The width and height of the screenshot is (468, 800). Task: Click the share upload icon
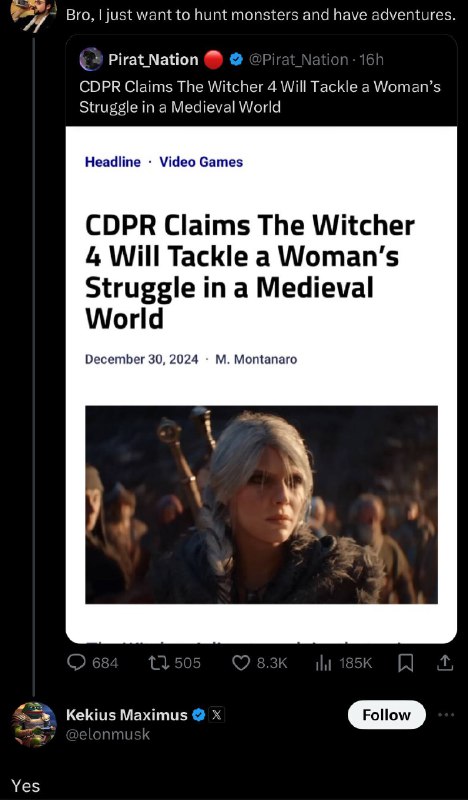445,663
